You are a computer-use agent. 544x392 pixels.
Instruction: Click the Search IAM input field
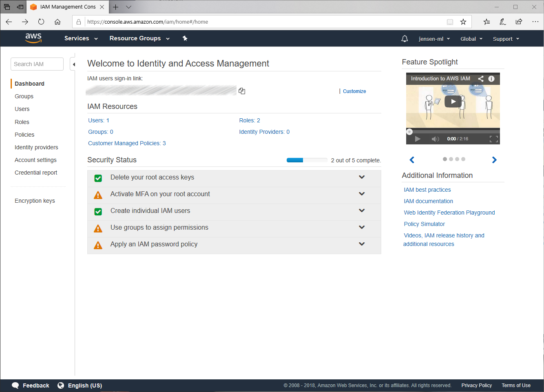tap(37, 64)
